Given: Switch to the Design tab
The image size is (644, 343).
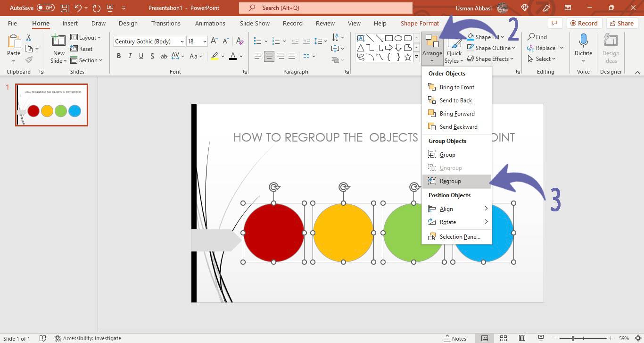Looking at the screenshot, I should pos(128,23).
